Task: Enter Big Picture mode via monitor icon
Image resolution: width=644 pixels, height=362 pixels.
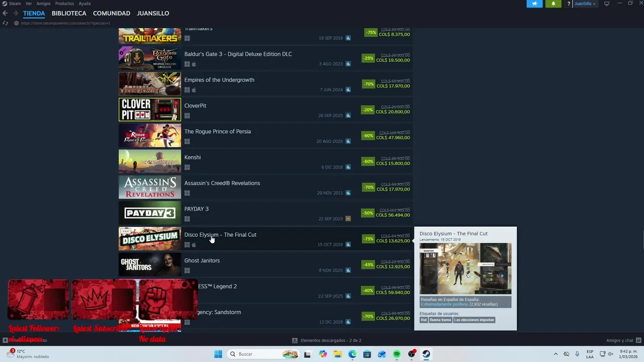Action: [607, 4]
